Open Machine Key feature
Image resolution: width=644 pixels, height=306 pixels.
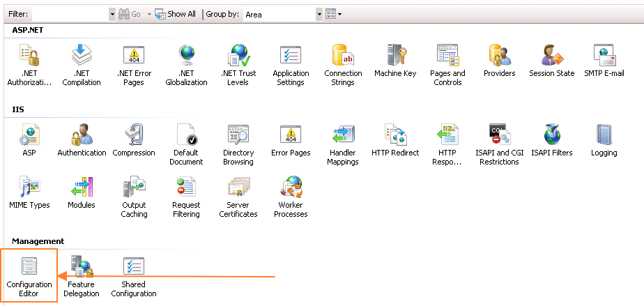coord(395,61)
